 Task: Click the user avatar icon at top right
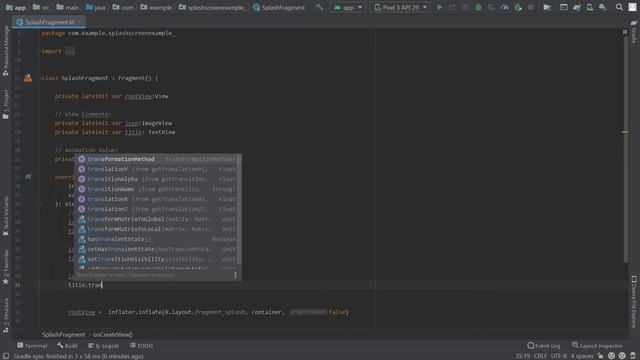click(x=632, y=7)
